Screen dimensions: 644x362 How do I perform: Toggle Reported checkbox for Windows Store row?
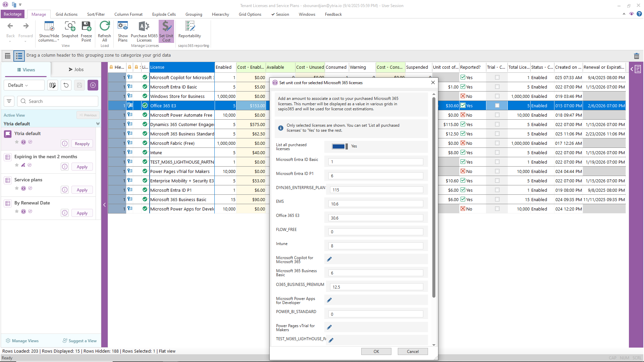(463, 96)
